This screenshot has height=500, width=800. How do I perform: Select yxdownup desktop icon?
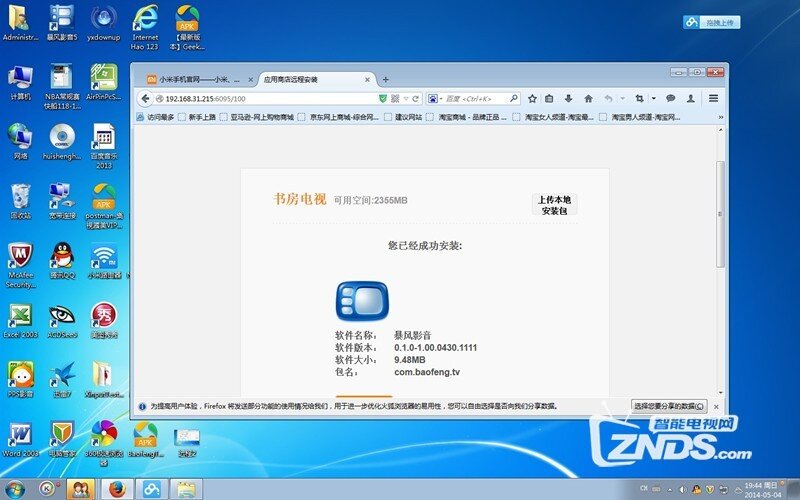click(x=104, y=23)
